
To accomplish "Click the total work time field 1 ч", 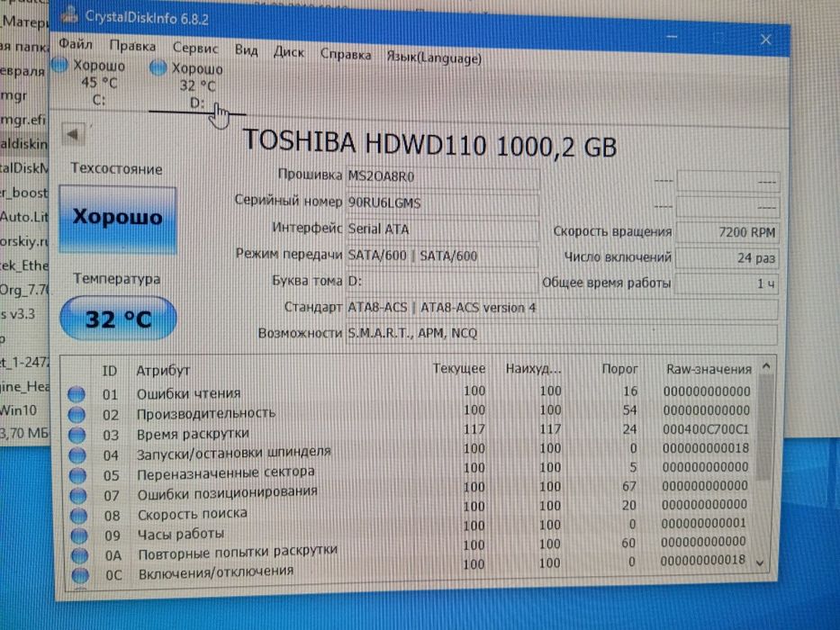I will coord(727,283).
